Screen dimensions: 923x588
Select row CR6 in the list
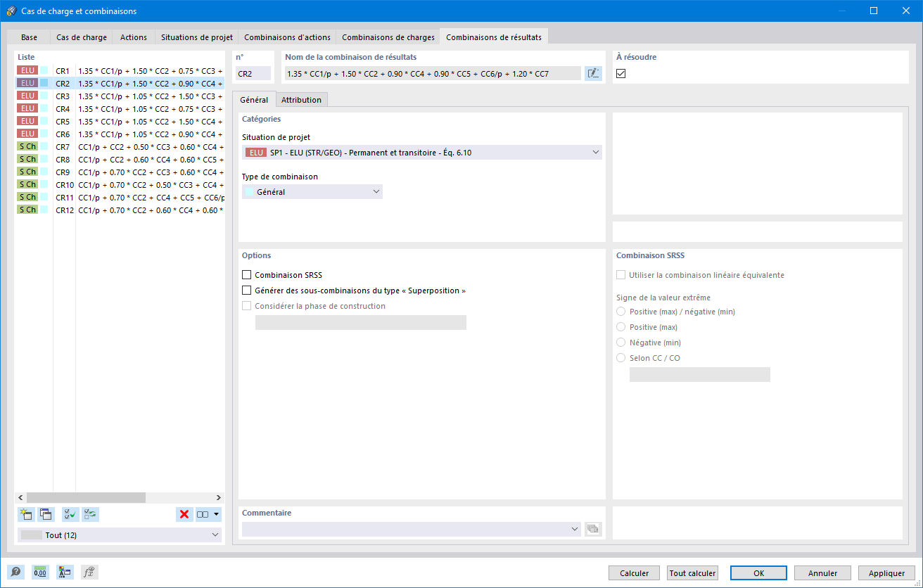[120, 134]
